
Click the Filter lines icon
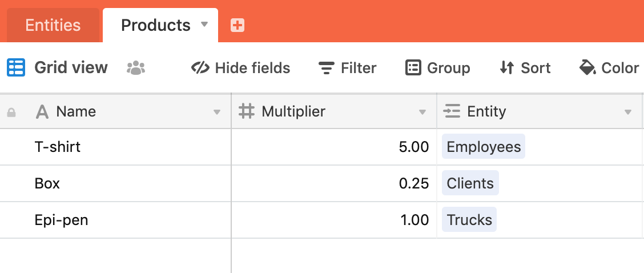(327, 68)
